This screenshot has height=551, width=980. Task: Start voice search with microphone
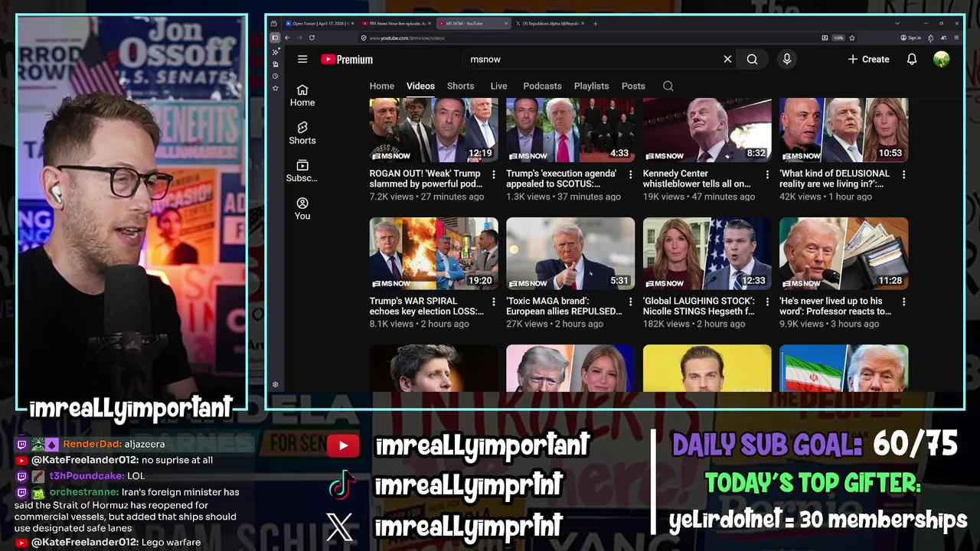pos(786,59)
